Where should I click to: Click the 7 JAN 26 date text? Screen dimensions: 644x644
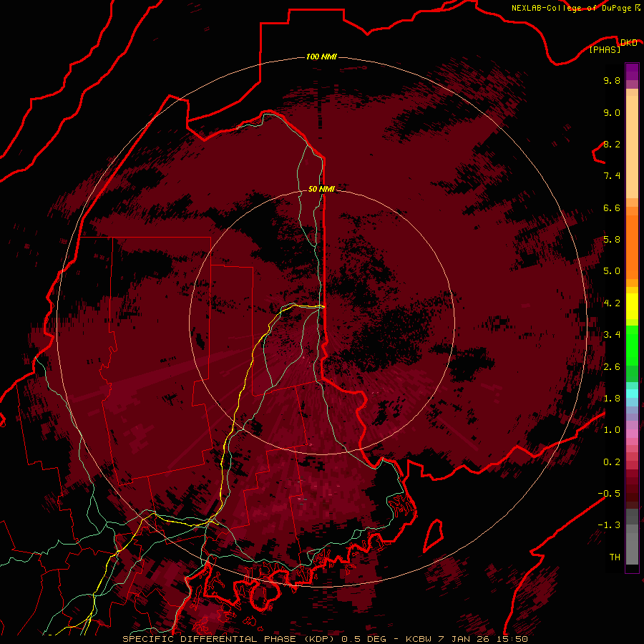tap(465, 639)
